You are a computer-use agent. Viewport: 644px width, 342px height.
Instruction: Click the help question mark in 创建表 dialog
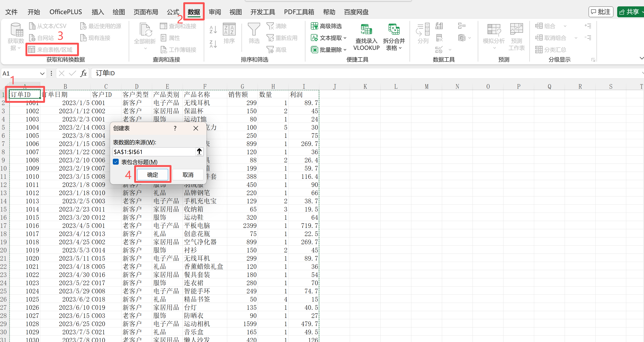point(175,128)
